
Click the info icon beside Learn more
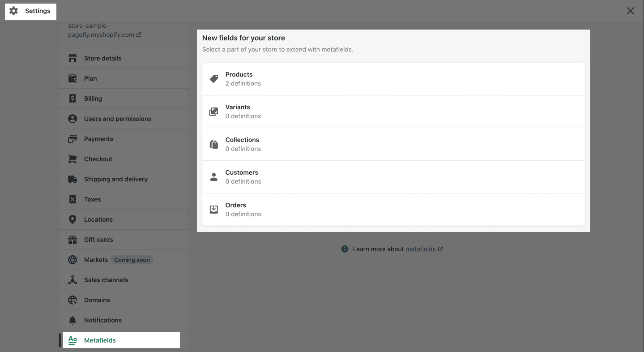pyautogui.click(x=345, y=249)
